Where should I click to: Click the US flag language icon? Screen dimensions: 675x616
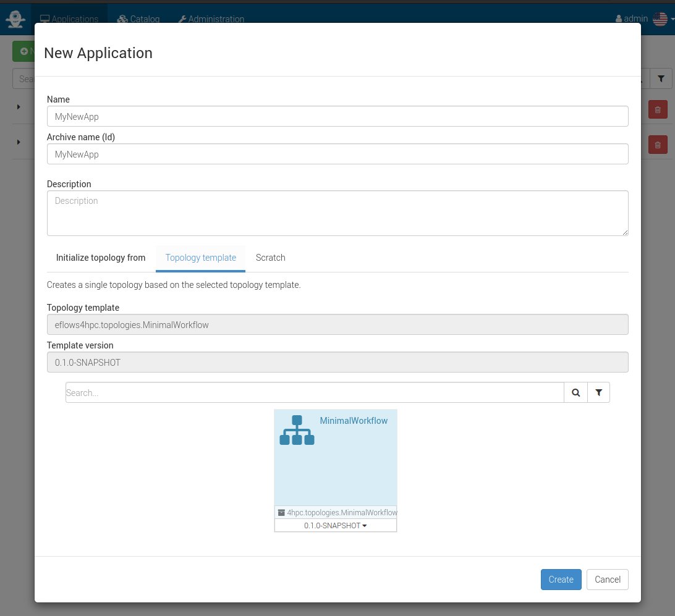(x=660, y=19)
